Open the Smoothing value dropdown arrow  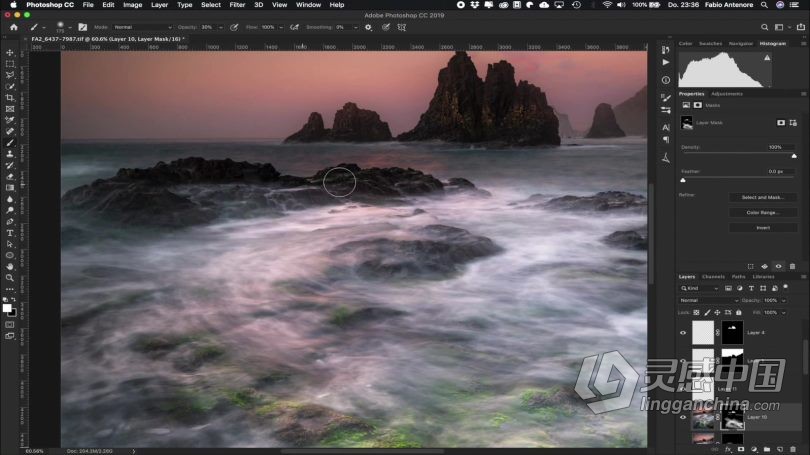pyautogui.click(x=355, y=27)
